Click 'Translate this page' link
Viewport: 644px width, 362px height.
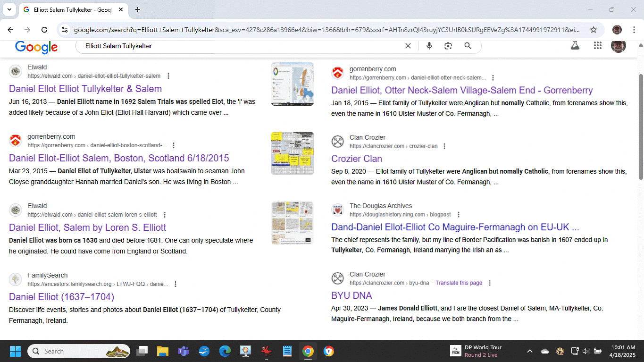point(459,283)
